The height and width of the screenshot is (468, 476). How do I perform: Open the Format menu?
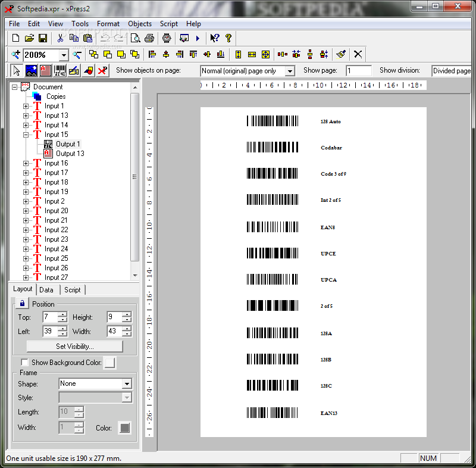(108, 24)
